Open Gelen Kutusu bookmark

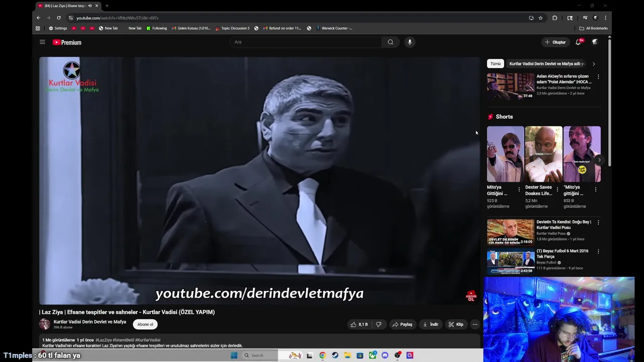191,28
